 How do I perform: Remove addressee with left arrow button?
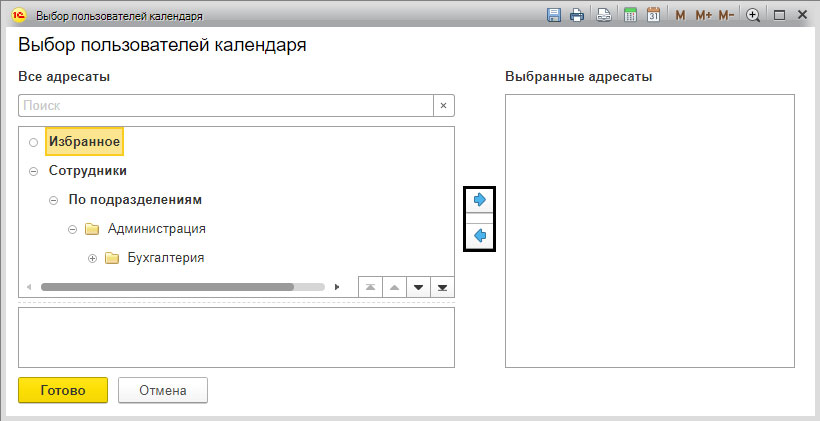click(x=479, y=236)
